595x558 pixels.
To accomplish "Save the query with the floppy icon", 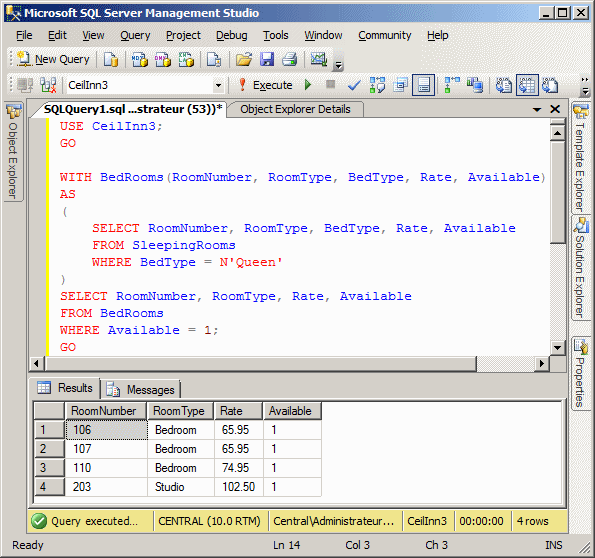I will (267, 59).
